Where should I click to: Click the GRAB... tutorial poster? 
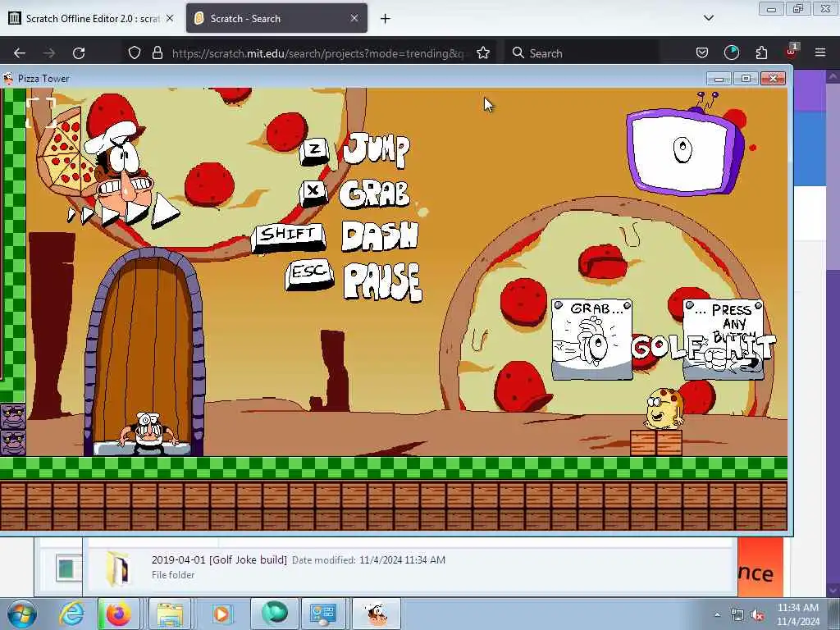tap(592, 339)
